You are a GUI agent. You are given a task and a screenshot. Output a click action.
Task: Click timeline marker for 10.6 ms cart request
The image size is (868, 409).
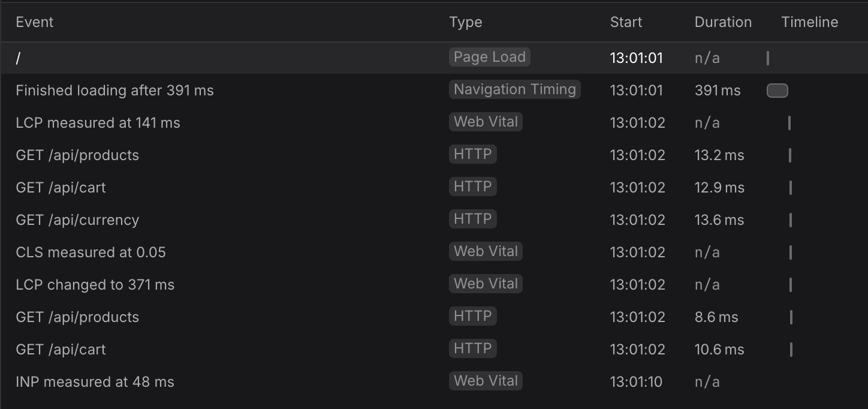791,350
